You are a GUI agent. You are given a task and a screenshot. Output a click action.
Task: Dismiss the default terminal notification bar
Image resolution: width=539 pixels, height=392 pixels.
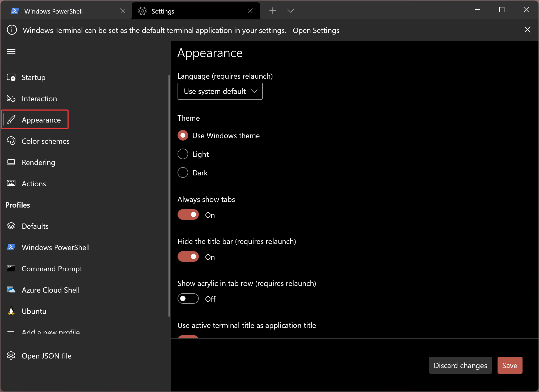click(x=527, y=30)
